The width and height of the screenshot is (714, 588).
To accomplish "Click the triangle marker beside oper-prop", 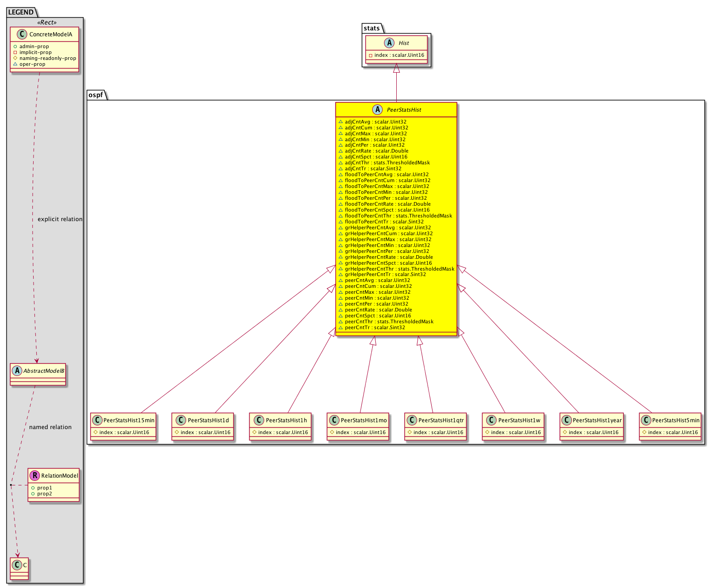I will click(x=15, y=64).
